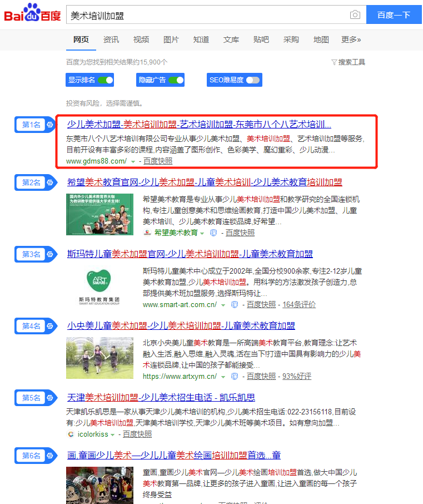The width and height of the screenshot is (423, 504).
Task: Toggle SEO难易度 switch
Action: 253,80
